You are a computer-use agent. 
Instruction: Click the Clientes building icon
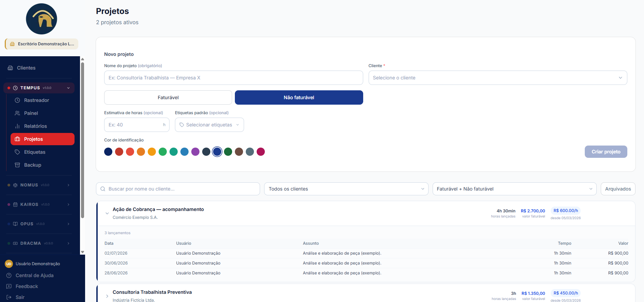pos(10,68)
